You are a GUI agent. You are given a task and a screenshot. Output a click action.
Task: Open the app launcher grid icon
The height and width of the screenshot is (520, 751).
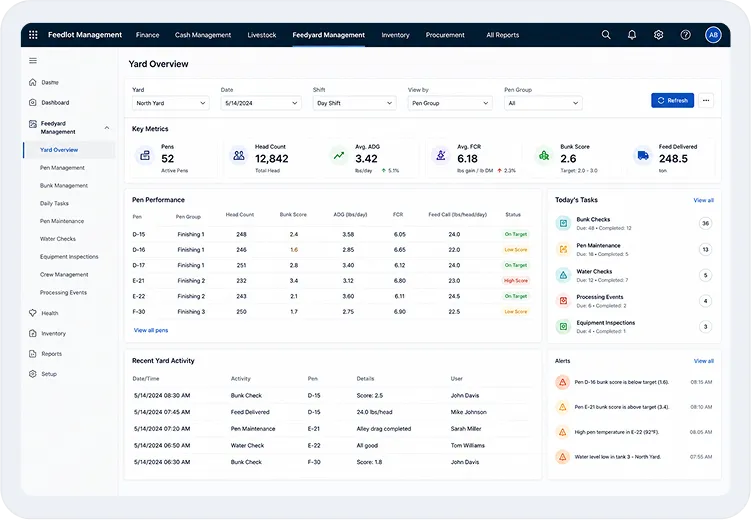tap(33, 35)
